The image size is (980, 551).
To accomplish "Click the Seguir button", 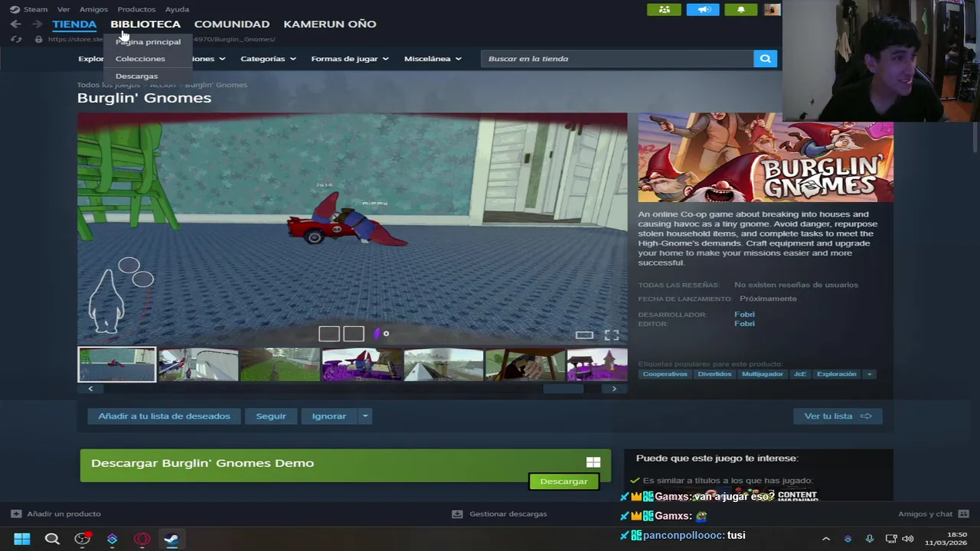I will 271,416.
